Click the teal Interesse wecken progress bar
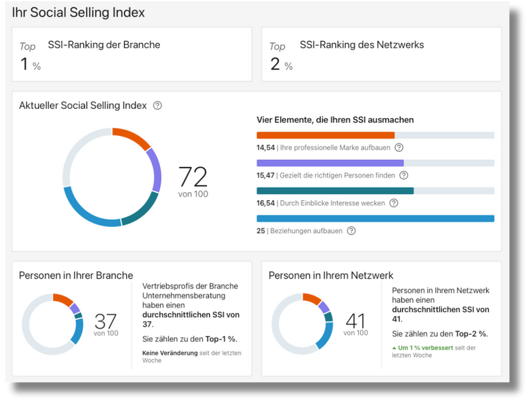The image size is (532, 402). 335,191
